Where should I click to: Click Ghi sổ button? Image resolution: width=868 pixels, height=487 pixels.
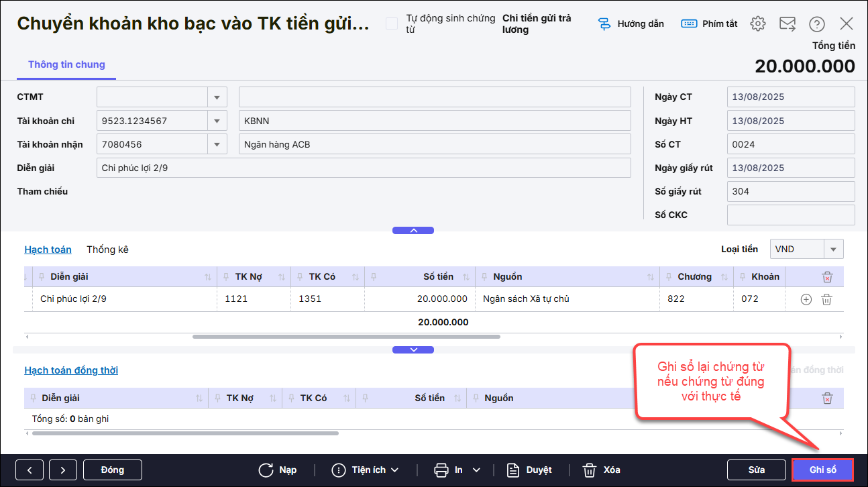click(822, 470)
